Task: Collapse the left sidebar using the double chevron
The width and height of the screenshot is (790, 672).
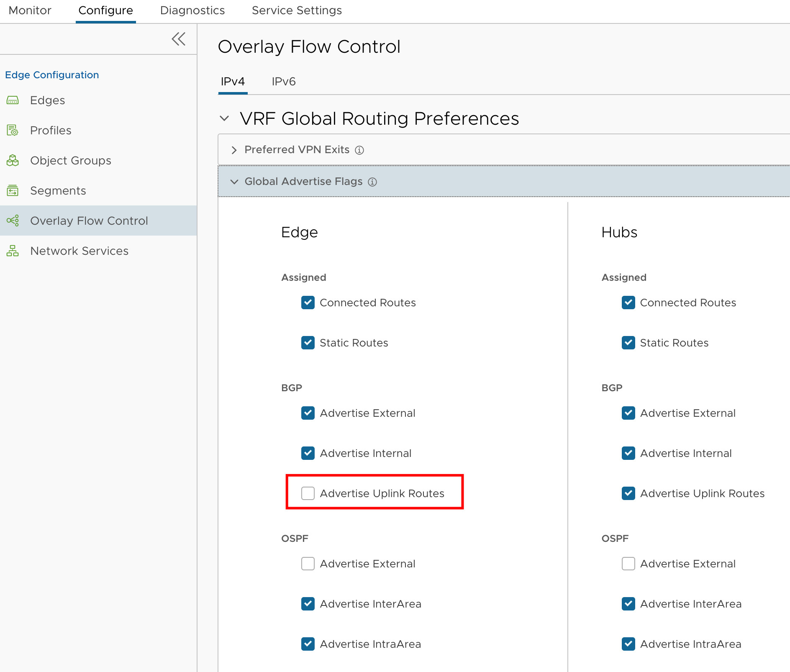Action: point(179,38)
